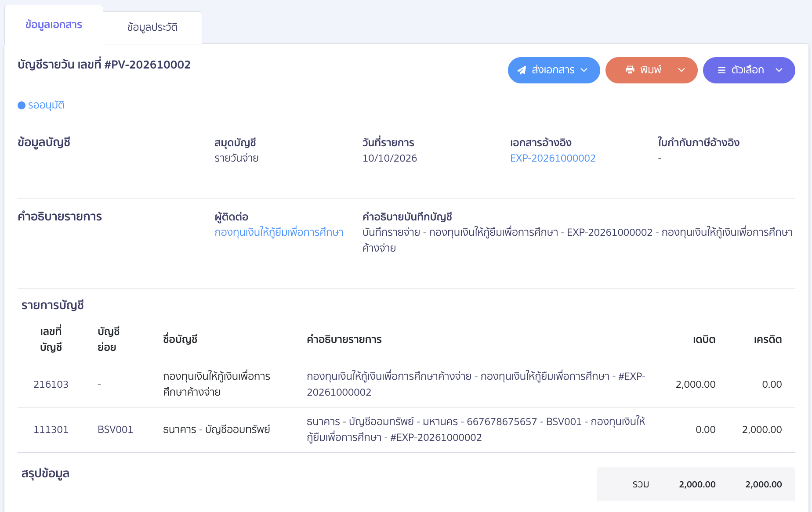
Task: Click the เดบิต column header
Action: point(704,339)
